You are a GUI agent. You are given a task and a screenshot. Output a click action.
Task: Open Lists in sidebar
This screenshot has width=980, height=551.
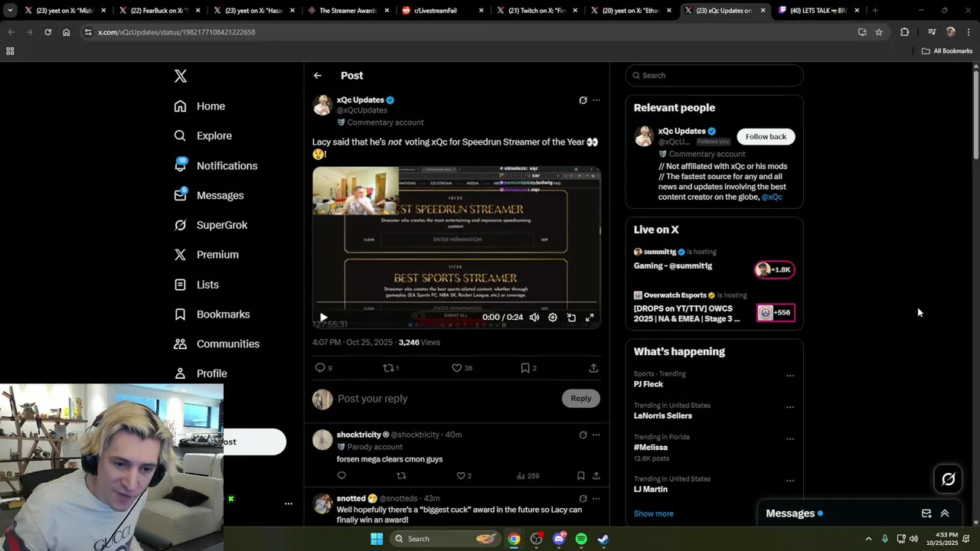pos(196,285)
